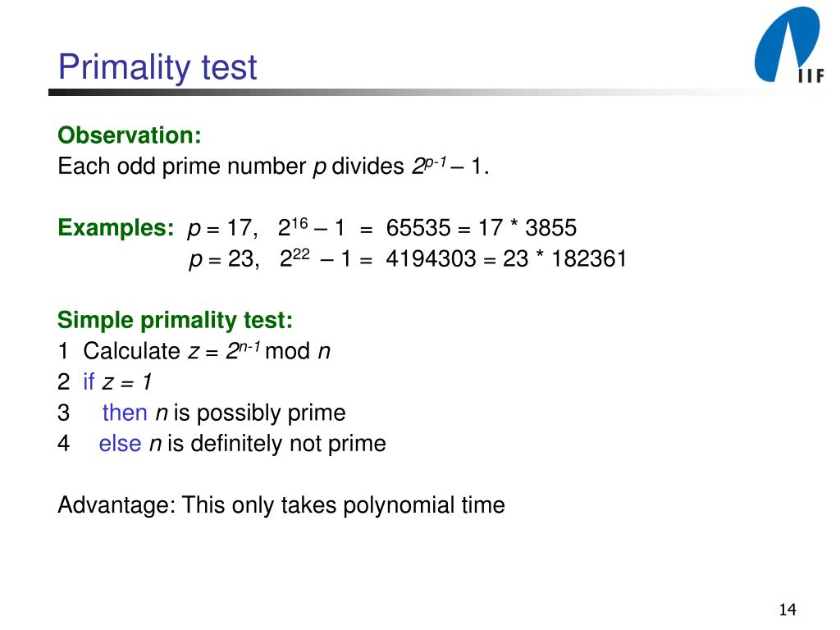The width and height of the screenshot is (840, 630).
Task: Click 'p = 17' in first example
Action: 221,229
